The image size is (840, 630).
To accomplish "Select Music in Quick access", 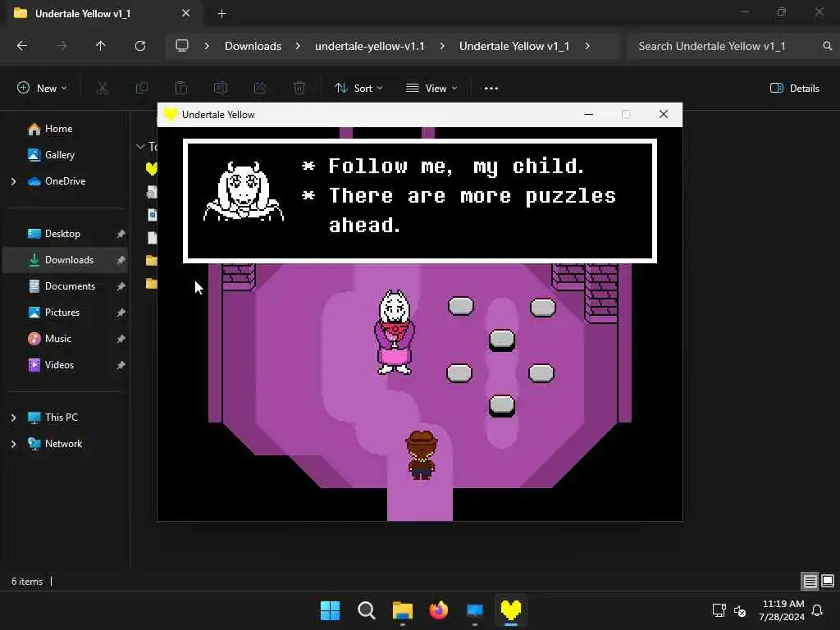I will pyautogui.click(x=58, y=339).
